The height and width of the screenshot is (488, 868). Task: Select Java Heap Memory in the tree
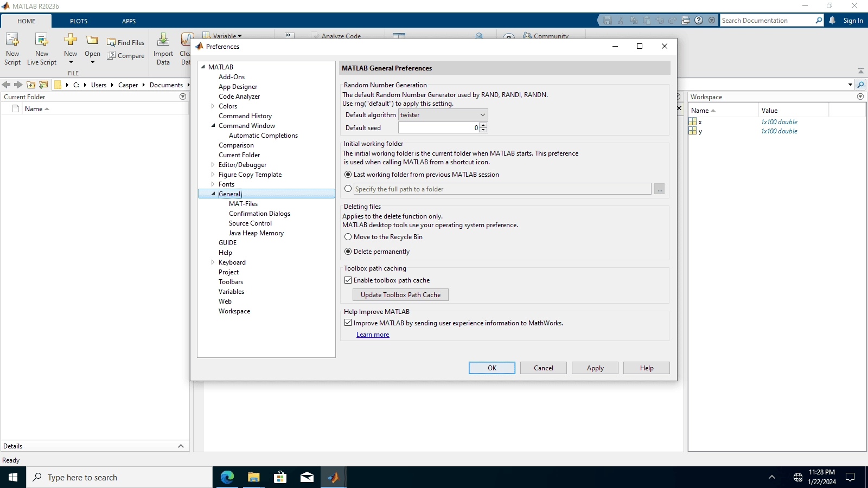[256, 233]
